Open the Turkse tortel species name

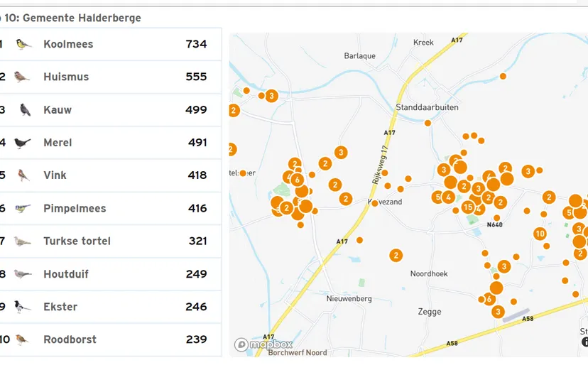[77, 241]
